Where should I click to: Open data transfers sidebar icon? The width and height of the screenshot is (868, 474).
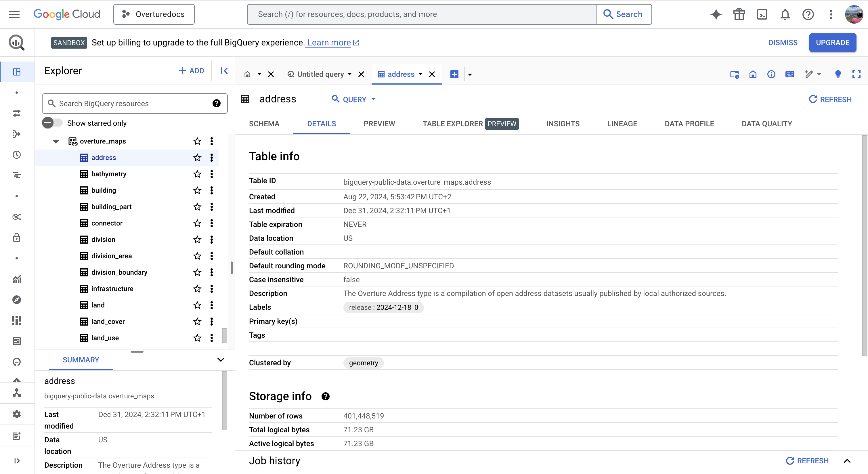(16, 113)
